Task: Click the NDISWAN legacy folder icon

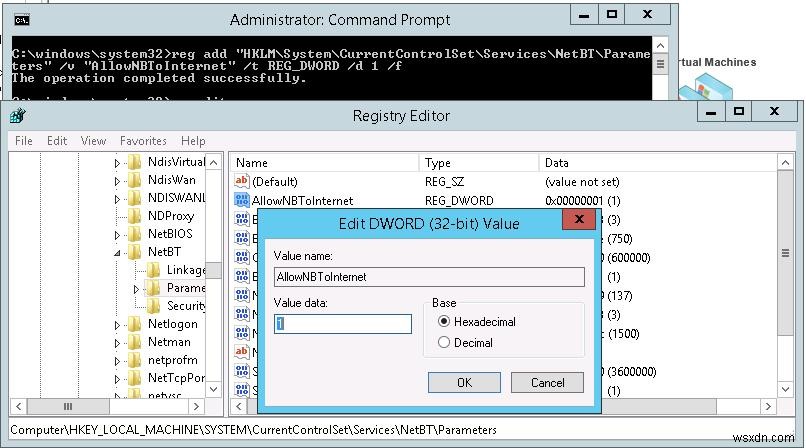Action: (135, 198)
